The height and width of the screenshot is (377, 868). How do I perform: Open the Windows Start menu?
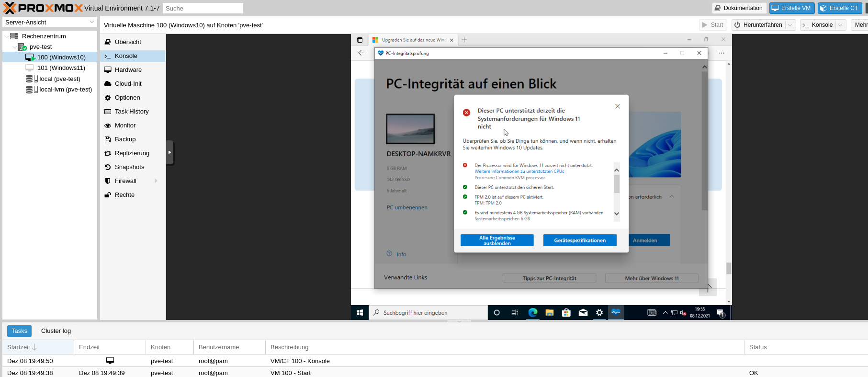[360, 313]
